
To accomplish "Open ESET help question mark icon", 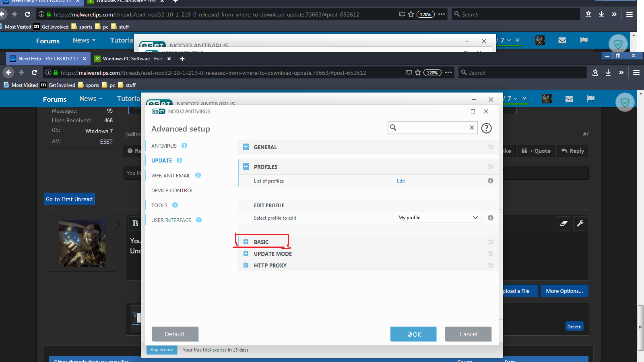I will [x=487, y=128].
